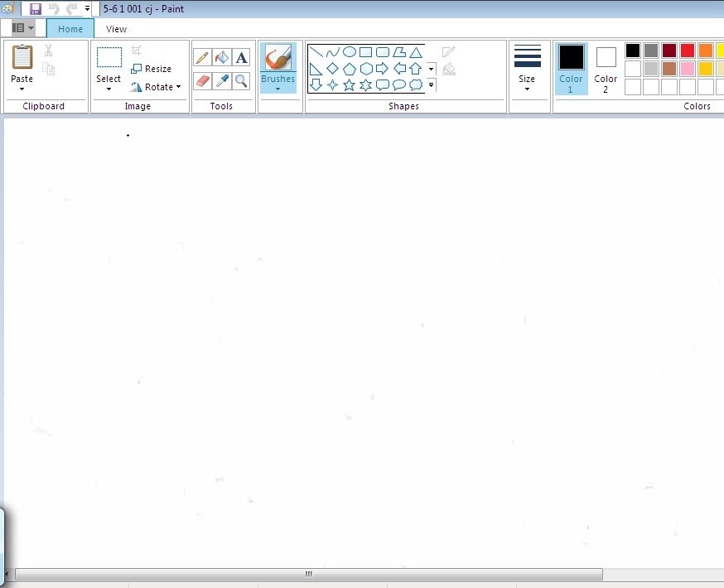Click the horizontal scrollbar left arrow
This screenshot has width=724, height=588.
click(7, 574)
